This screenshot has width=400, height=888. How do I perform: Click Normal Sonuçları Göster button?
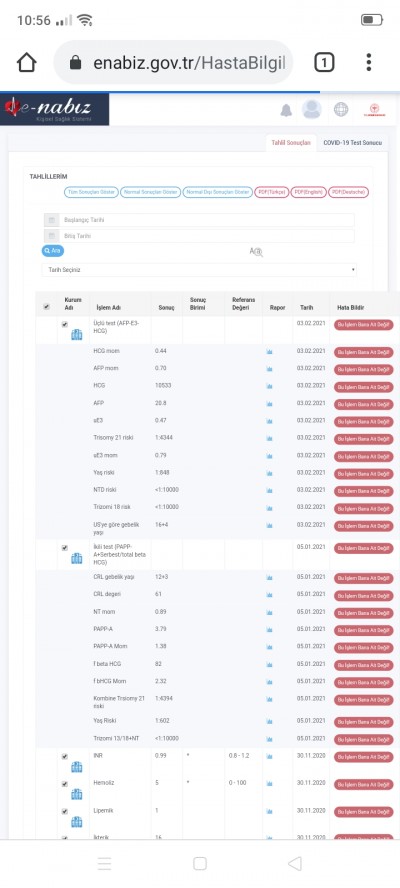[x=150, y=192]
